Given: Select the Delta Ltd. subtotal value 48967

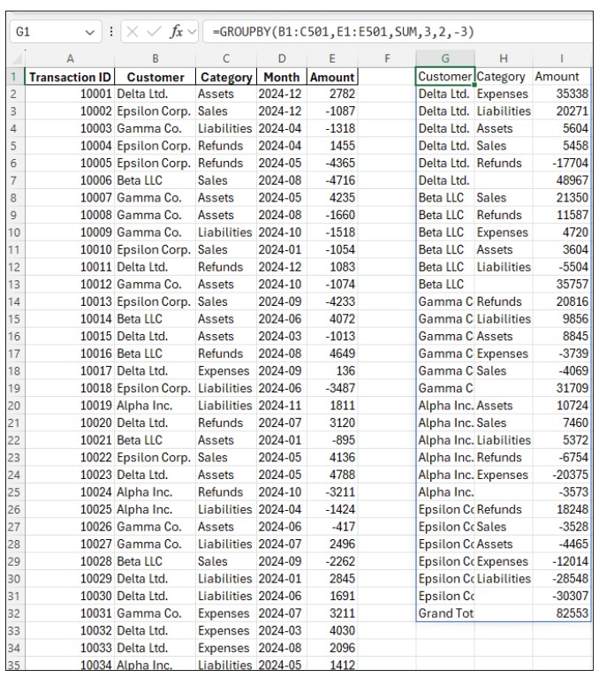Looking at the screenshot, I should coord(562,180).
